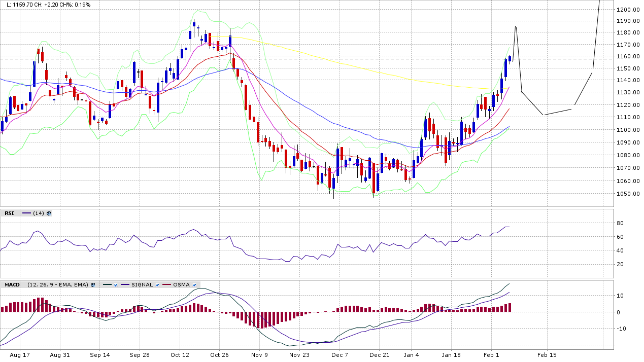Click the OSMA legend label
The image size is (644, 362).
coord(181,285)
